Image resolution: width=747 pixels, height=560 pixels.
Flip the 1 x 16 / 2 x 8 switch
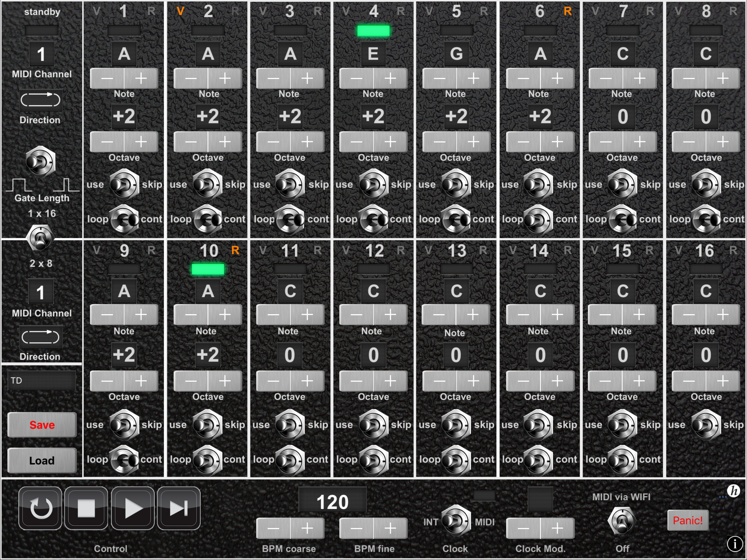40,238
